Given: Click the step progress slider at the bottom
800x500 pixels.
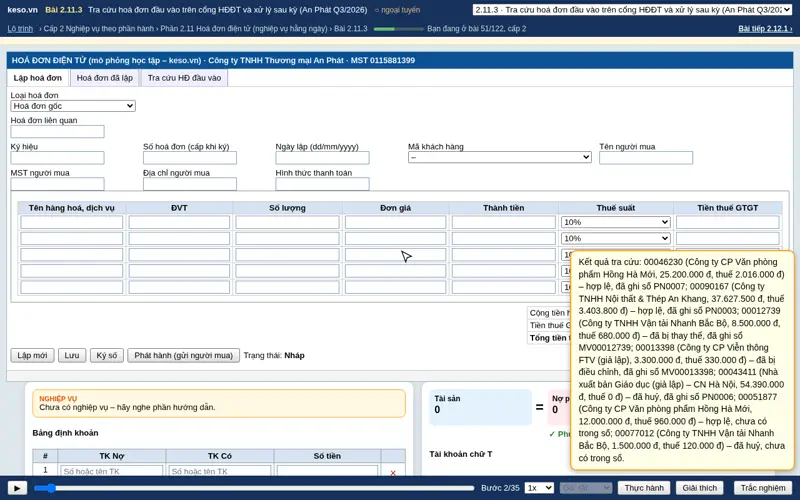Looking at the screenshot, I should pos(254,488).
